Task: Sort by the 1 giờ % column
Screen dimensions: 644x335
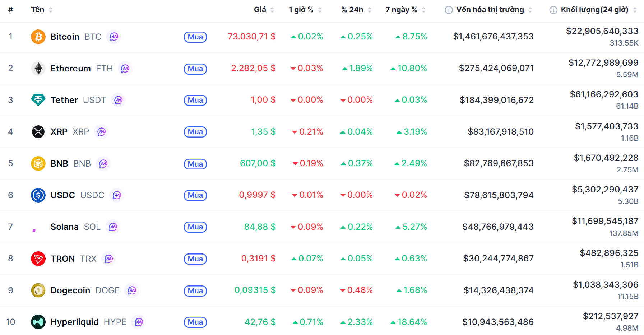Action: (x=301, y=10)
